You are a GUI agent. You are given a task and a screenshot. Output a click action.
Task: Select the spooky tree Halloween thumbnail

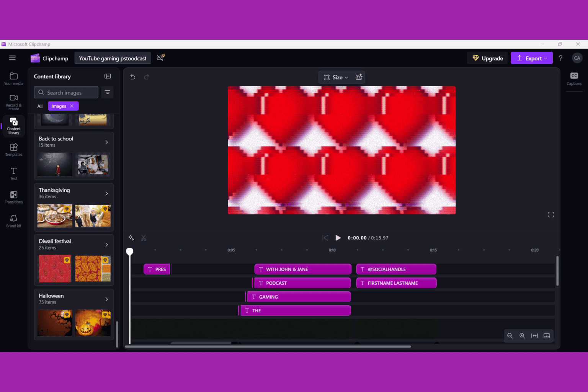click(55, 323)
